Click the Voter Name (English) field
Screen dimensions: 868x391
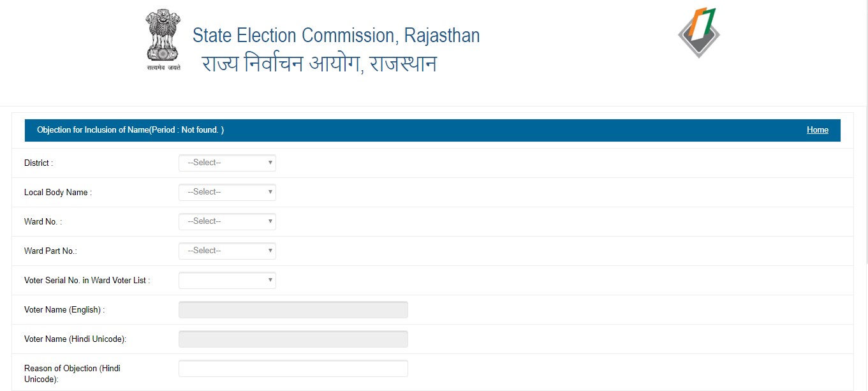tap(293, 309)
